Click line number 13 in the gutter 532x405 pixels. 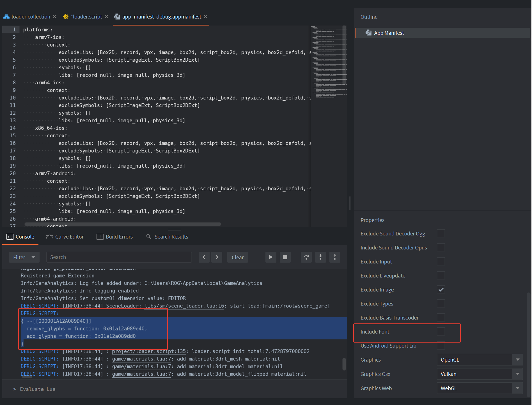pyautogui.click(x=13, y=120)
